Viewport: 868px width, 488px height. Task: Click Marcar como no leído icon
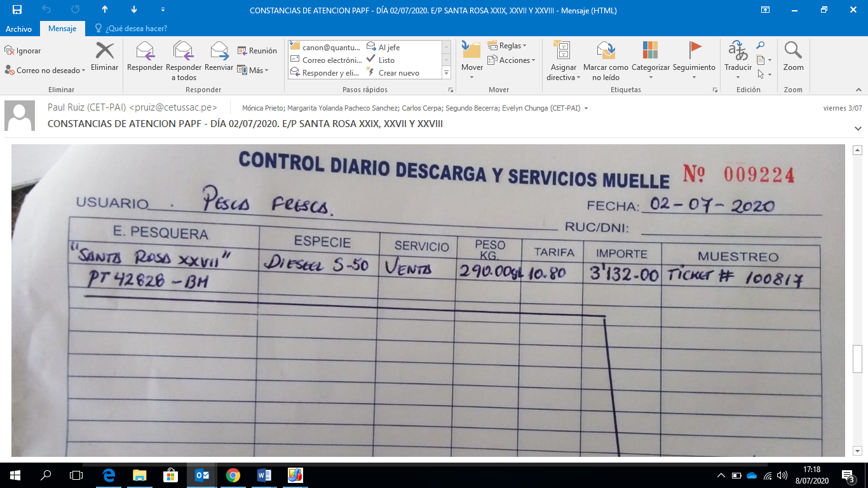point(605,51)
